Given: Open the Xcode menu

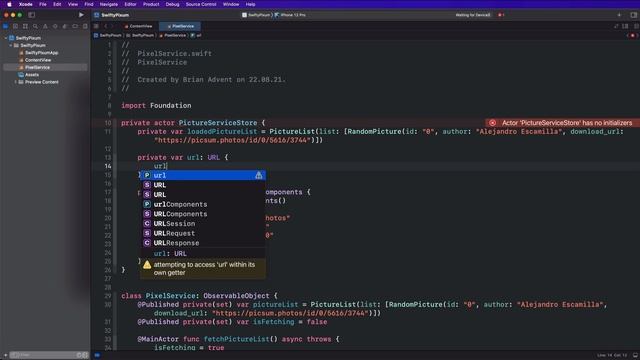Looking at the screenshot, I should point(26,4).
